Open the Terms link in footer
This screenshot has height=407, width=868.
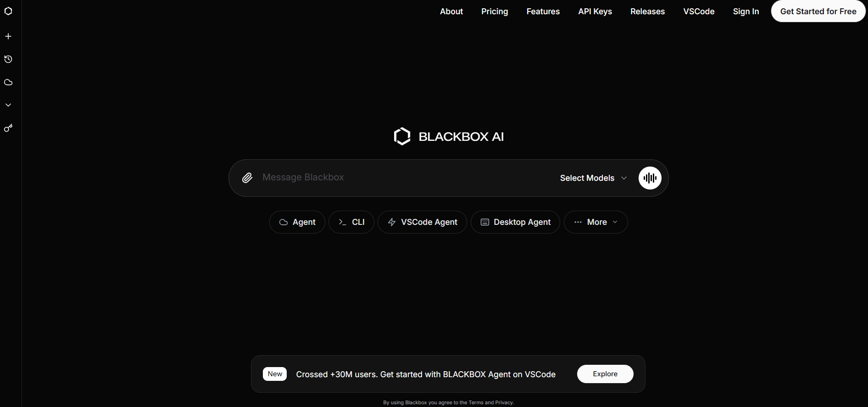476,402
